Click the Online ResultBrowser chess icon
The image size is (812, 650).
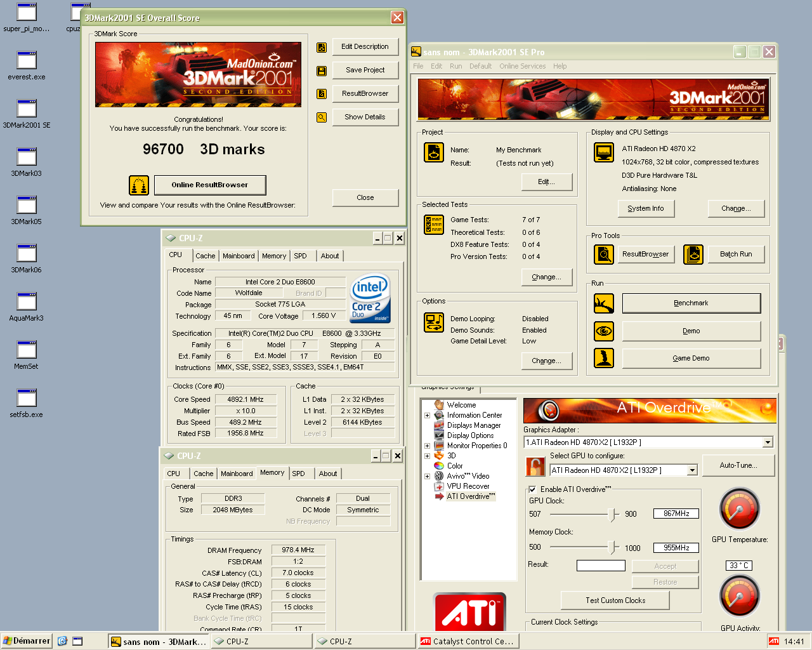(x=139, y=185)
